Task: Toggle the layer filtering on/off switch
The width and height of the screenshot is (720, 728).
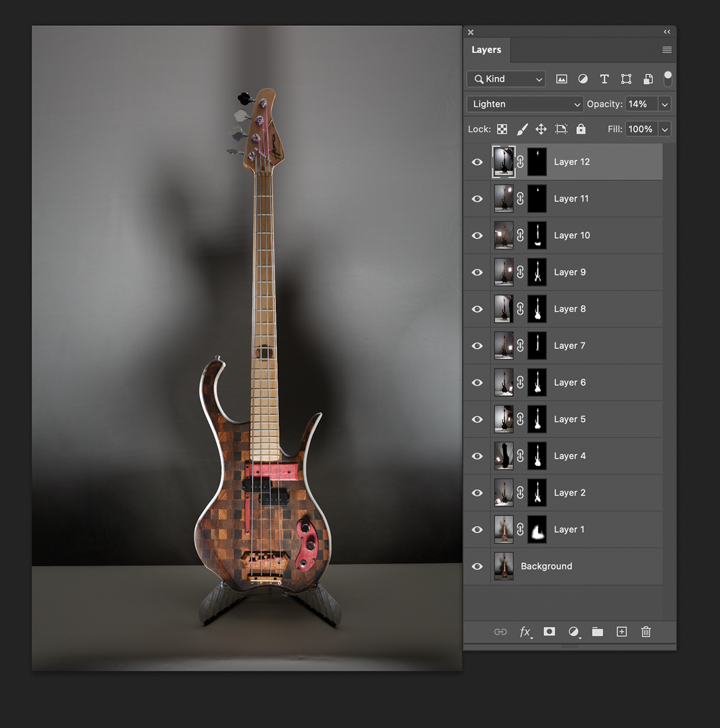Action: (x=668, y=78)
